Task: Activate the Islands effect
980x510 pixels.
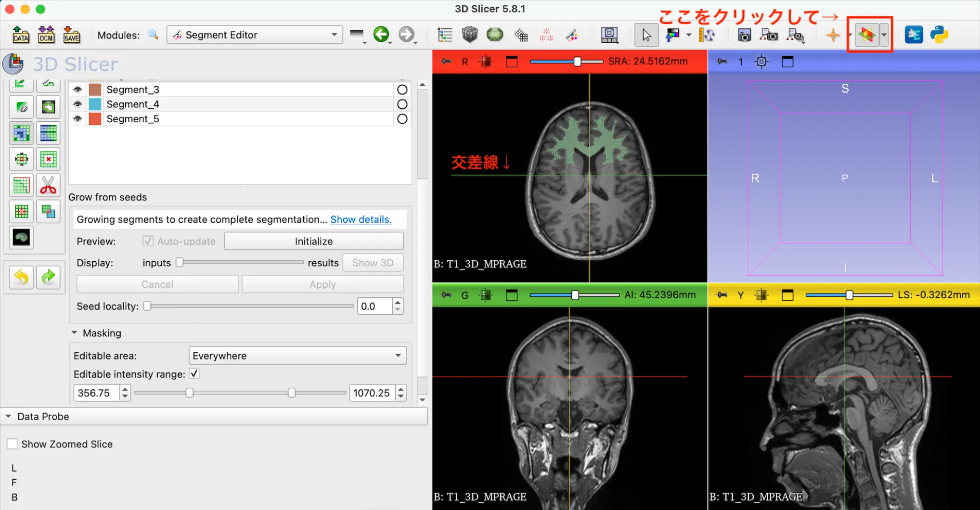Action: (21, 210)
